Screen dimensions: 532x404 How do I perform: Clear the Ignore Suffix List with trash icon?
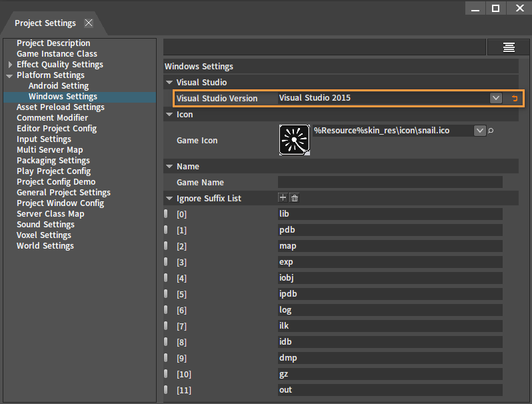pos(295,198)
